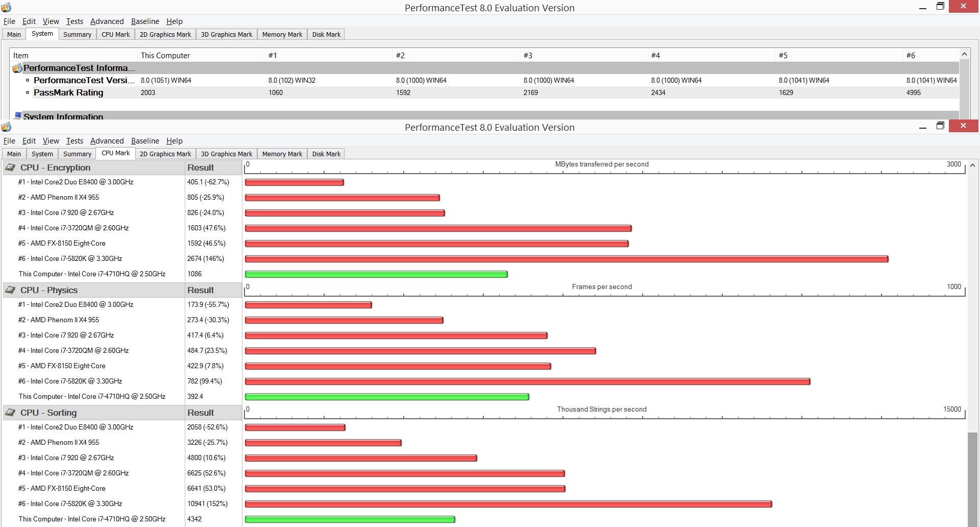Click the PerformanceTest app icon in upper title bar
The image size is (980, 527).
6,7
